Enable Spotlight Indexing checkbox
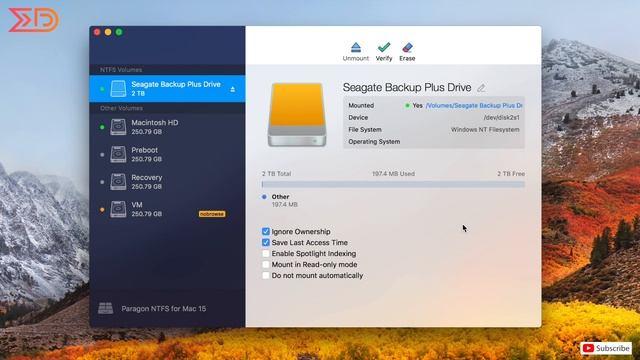The image size is (640, 360). click(x=266, y=253)
